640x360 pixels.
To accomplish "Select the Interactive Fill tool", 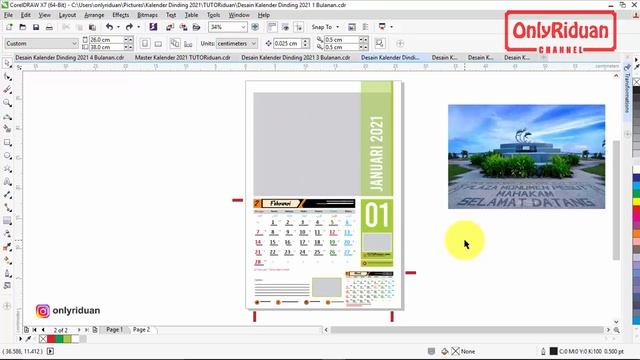I will [7, 260].
